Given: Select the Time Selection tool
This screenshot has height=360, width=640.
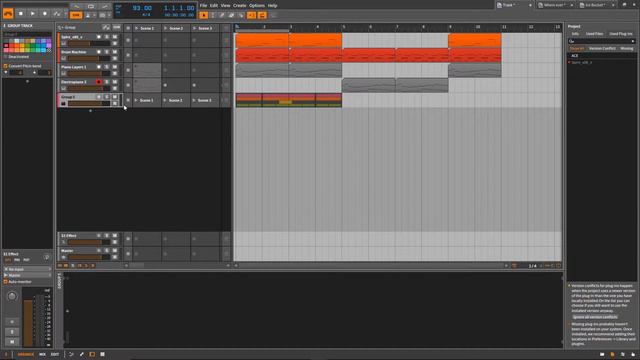Looking at the screenshot, I should pyautogui.click(x=213, y=15).
